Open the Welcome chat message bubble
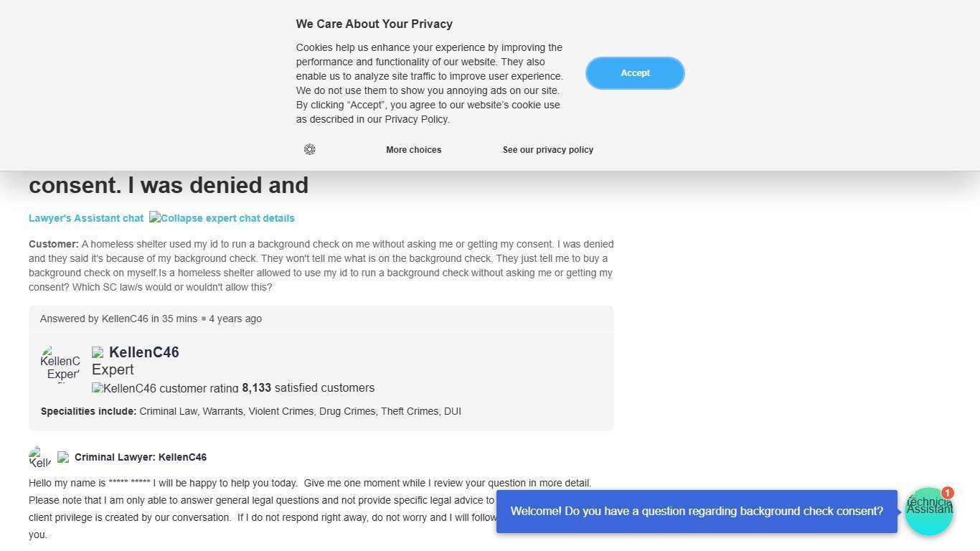Image resolution: width=980 pixels, height=551 pixels. click(x=696, y=512)
